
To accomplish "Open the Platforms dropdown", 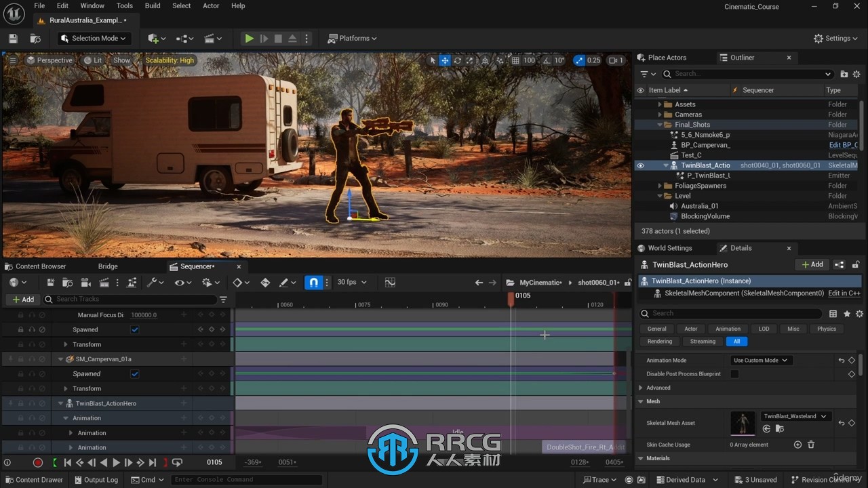I will pos(352,39).
